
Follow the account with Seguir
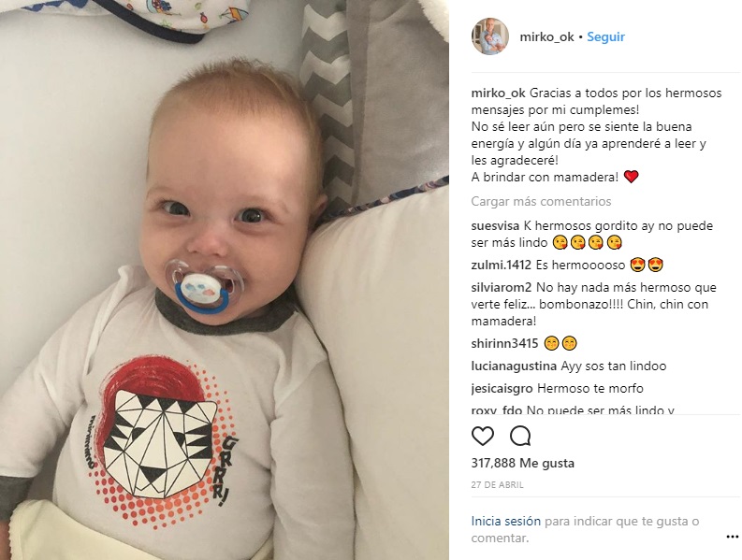[605, 36]
